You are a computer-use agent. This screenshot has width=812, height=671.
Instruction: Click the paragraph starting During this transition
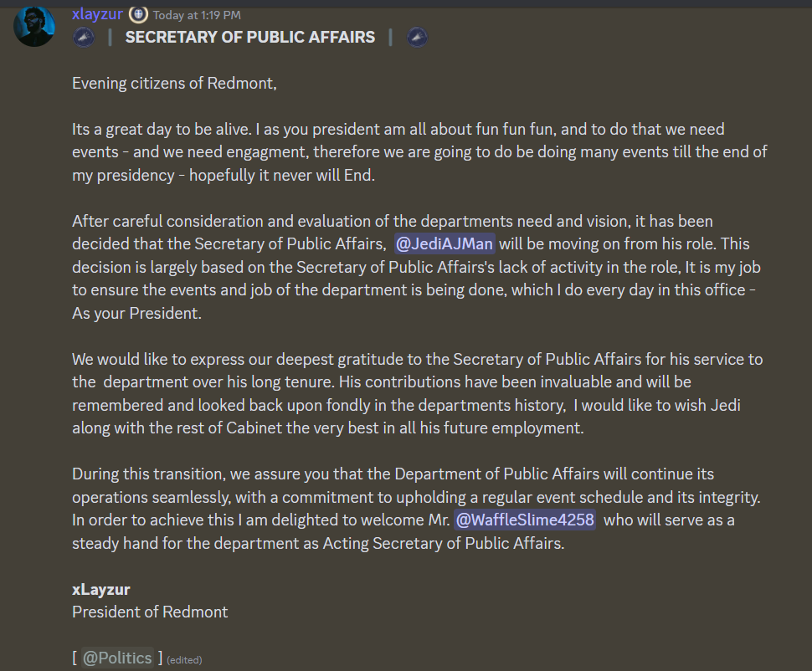tap(416, 509)
